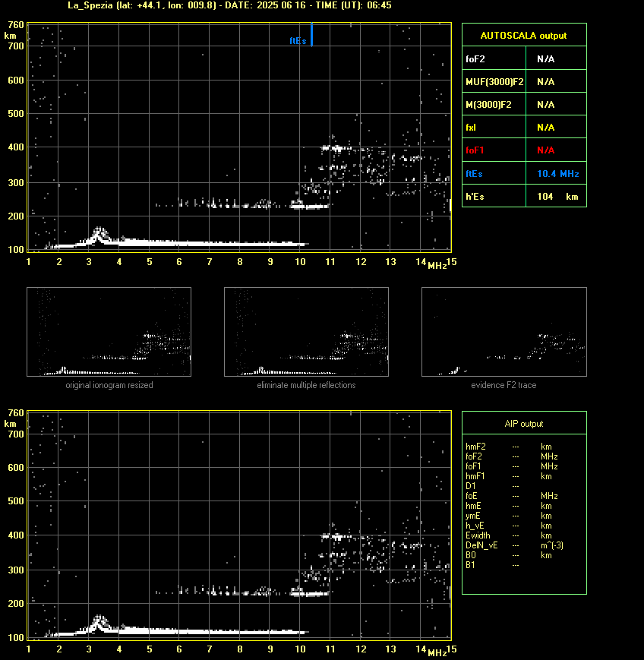644x660 pixels.
Task: Select the B1 row in AIP output
Action: click(x=492, y=565)
